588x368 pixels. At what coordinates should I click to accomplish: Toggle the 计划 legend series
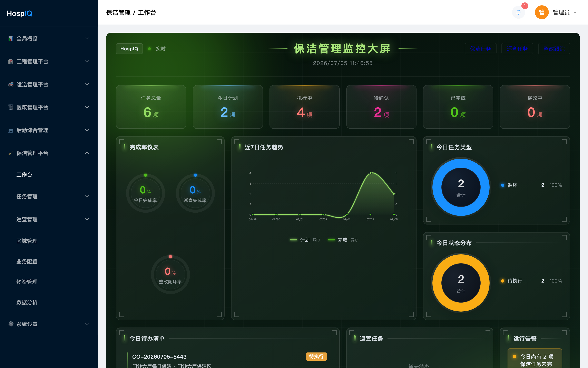point(305,240)
